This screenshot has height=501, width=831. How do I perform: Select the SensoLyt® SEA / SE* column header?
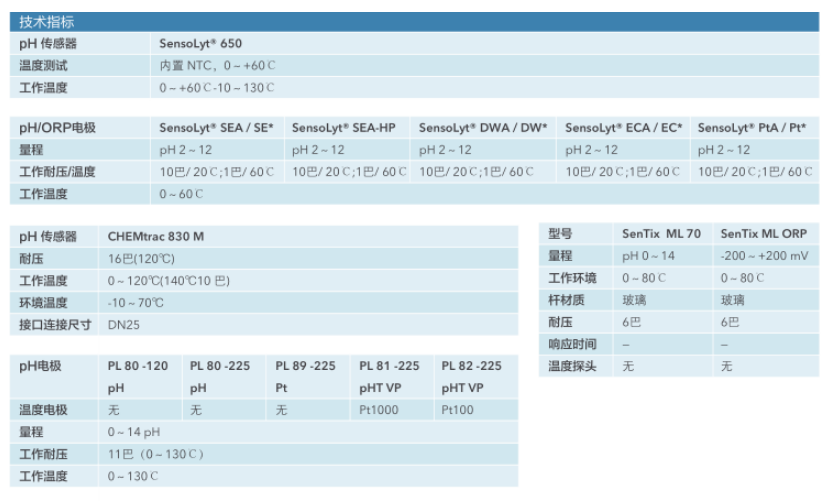coord(216,128)
